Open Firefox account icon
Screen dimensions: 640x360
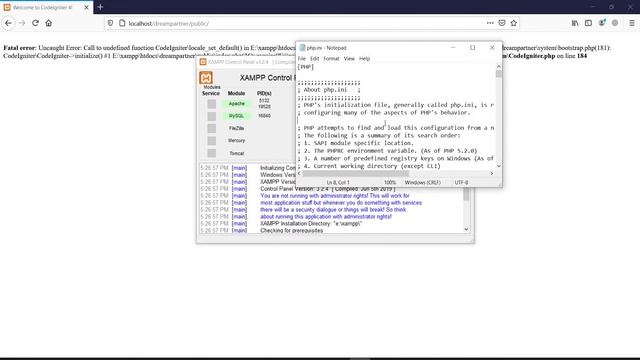pyautogui.click(x=602, y=23)
